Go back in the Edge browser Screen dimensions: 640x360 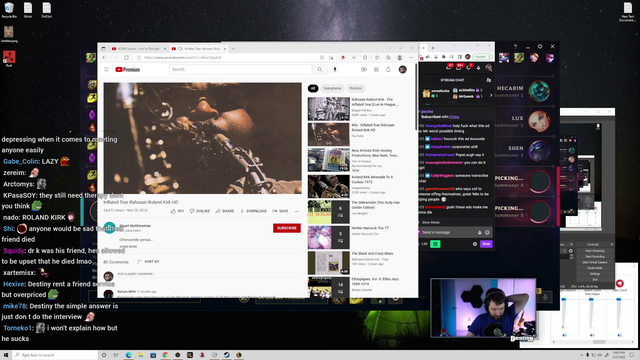104,58
